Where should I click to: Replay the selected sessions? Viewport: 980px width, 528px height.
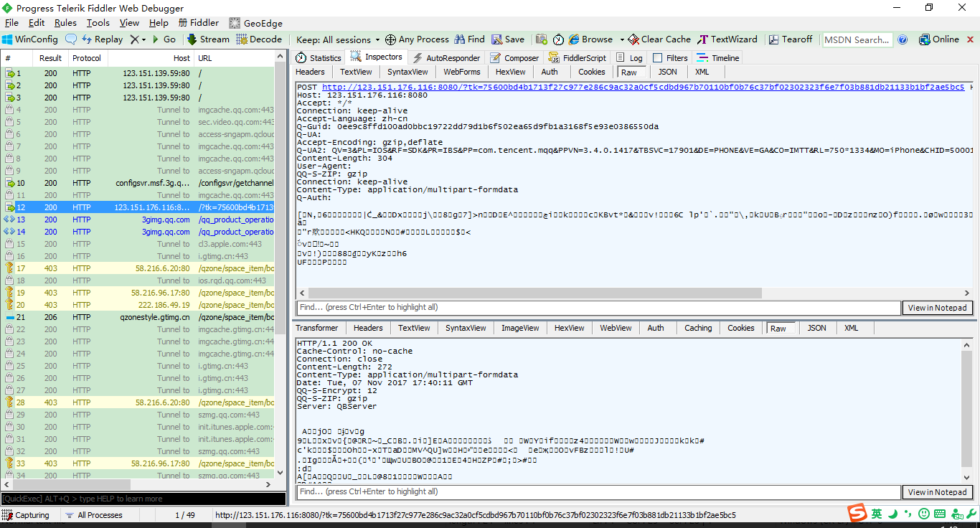pyautogui.click(x=103, y=39)
